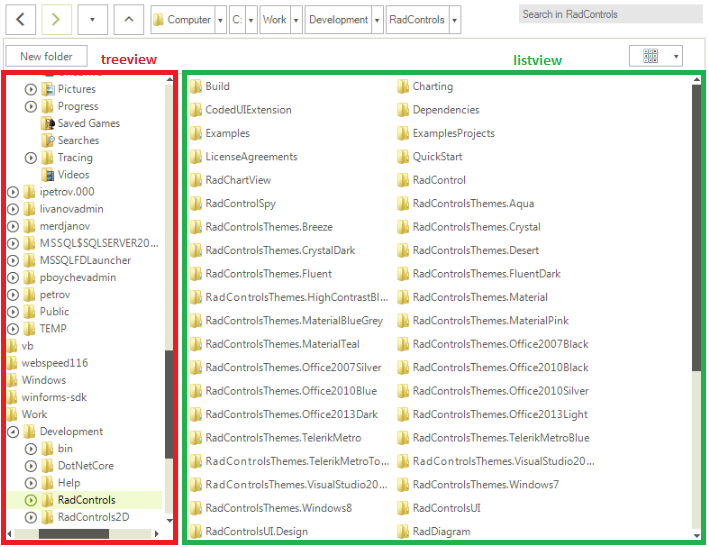Select Saved Games in the tree
Screen dimensions: 709x547
(x=89, y=123)
